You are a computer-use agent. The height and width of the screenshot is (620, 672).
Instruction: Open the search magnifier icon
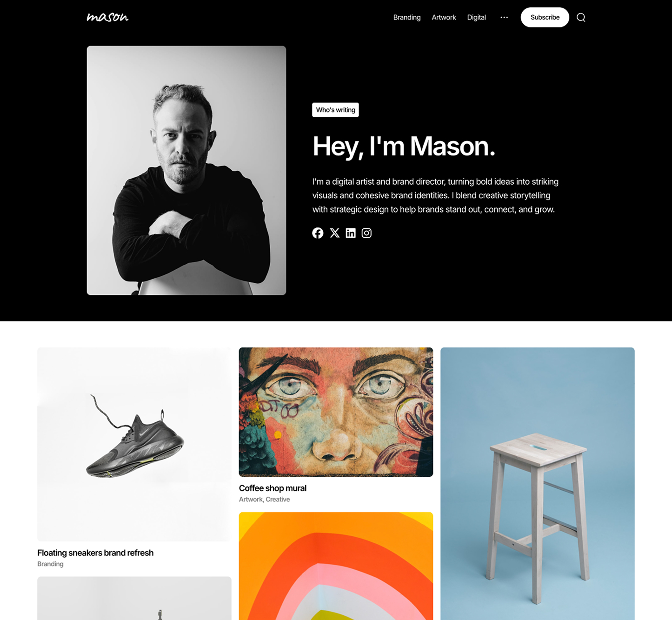click(x=581, y=17)
